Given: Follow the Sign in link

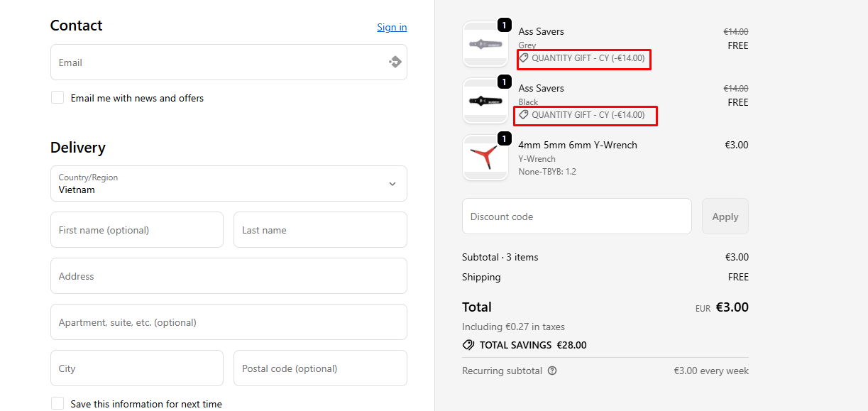Looking at the screenshot, I should click(392, 27).
